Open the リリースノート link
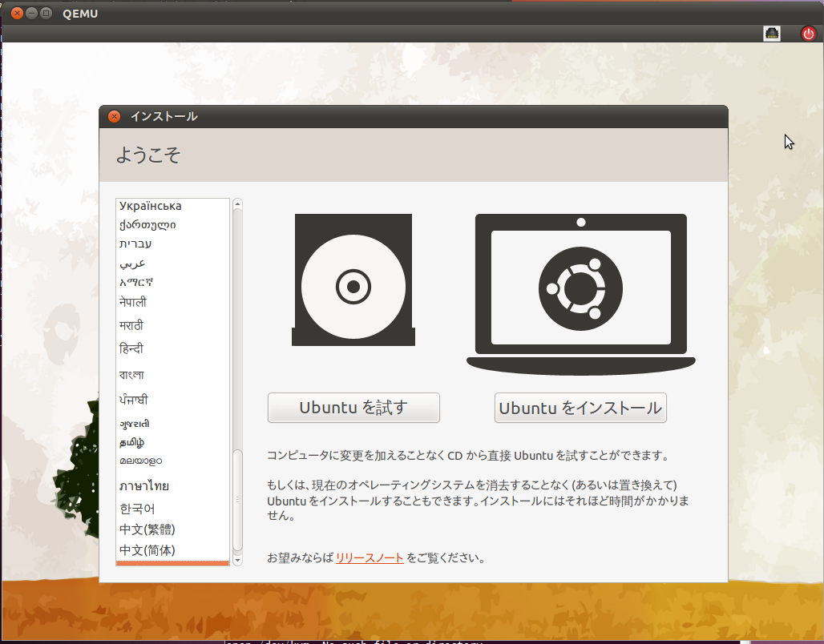The width and height of the screenshot is (824, 644). pyautogui.click(x=370, y=557)
